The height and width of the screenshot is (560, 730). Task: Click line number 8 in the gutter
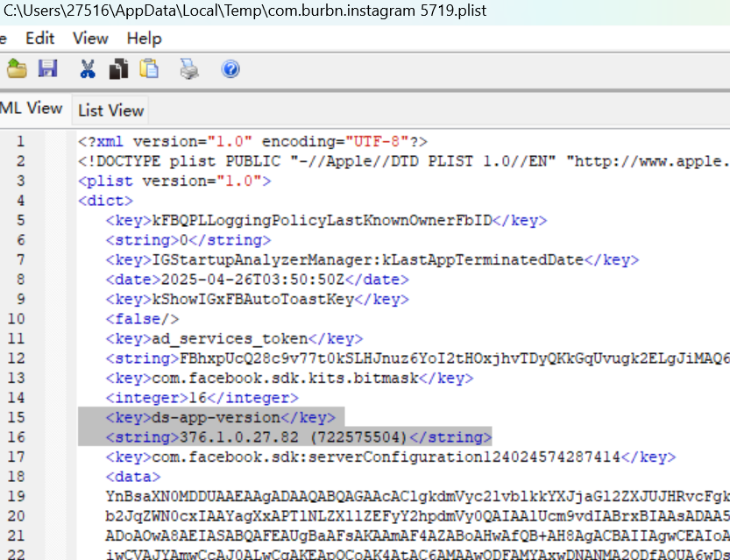point(20,280)
